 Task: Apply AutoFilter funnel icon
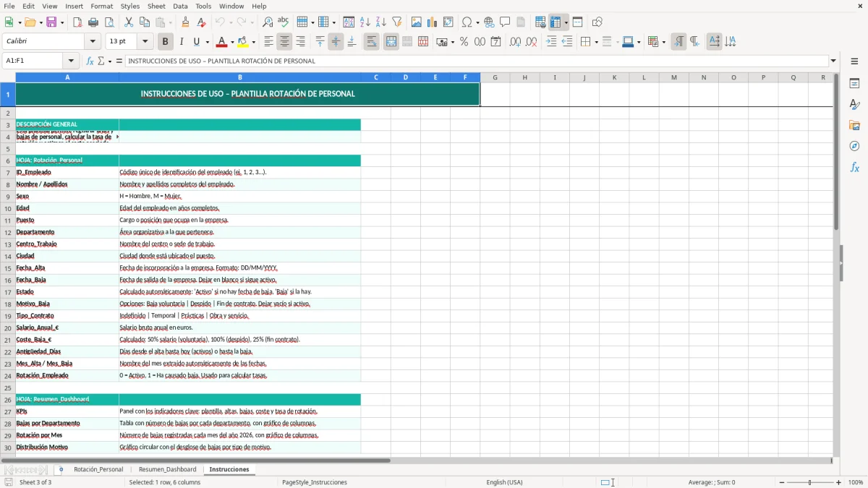(x=397, y=22)
